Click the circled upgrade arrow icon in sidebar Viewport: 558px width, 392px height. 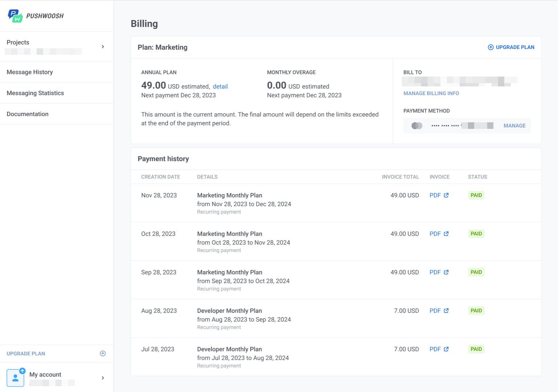[103, 354]
